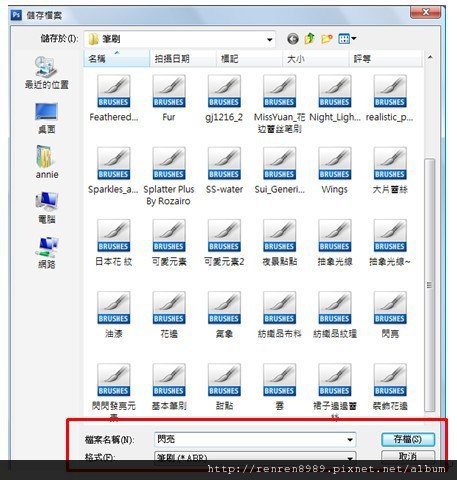Image resolution: width=457 pixels, height=480 pixels.
Task: Select the Fur brush file
Action: pyautogui.click(x=169, y=99)
